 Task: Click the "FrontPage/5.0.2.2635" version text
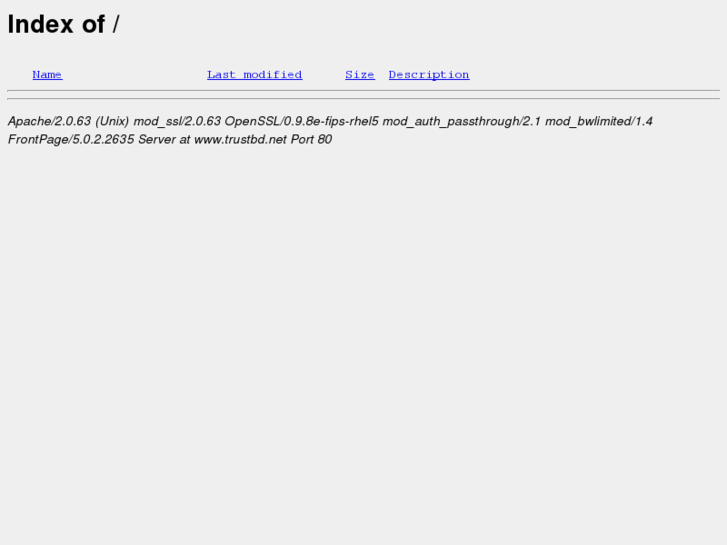(x=71, y=140)
